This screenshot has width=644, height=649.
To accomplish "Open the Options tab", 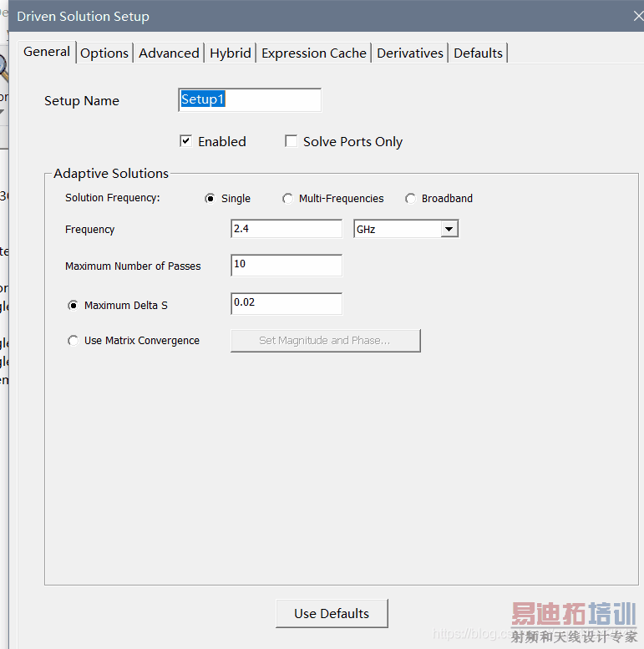I will (104, 53).
